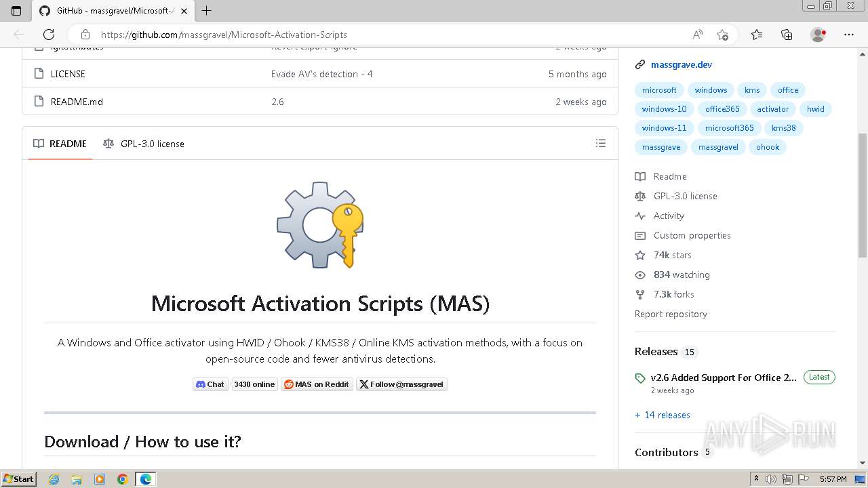Open the Collections icon
The height and width of the screenshot is (488, 868).
coord(787,35)
